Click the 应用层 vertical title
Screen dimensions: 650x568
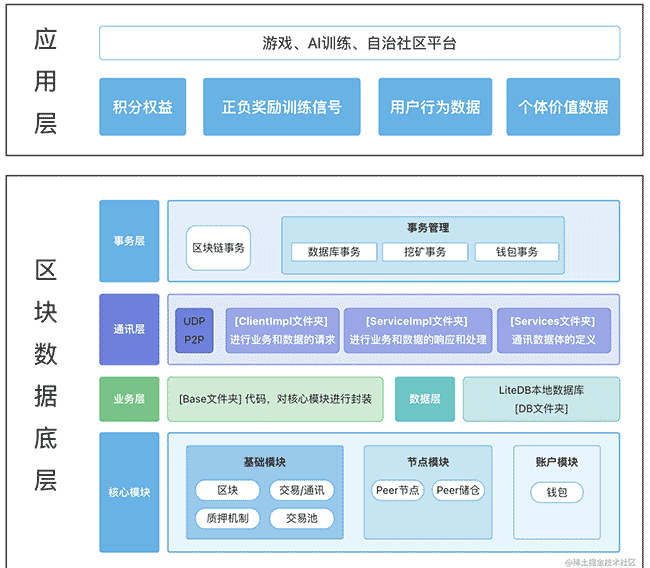point(45,81)
